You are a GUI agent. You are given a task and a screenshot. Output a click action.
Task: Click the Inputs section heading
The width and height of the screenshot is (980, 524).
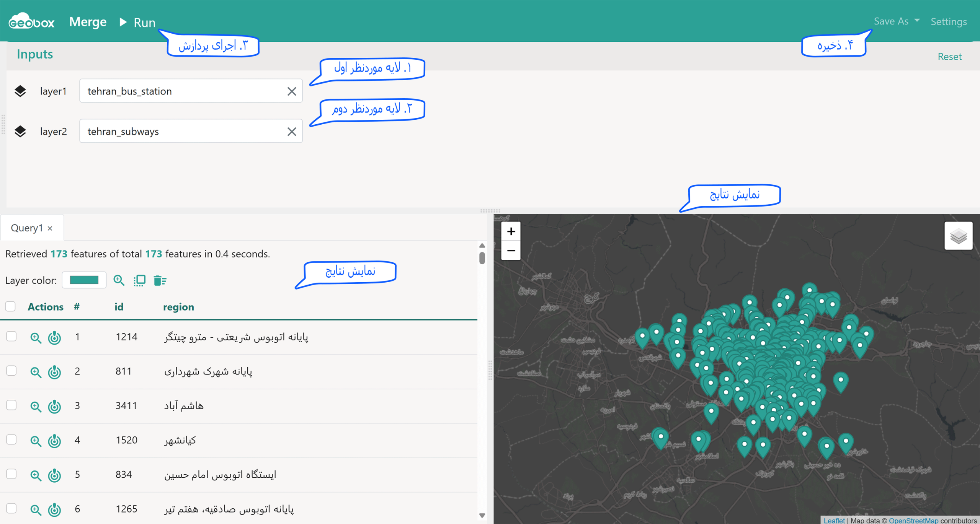click(35, 54)
